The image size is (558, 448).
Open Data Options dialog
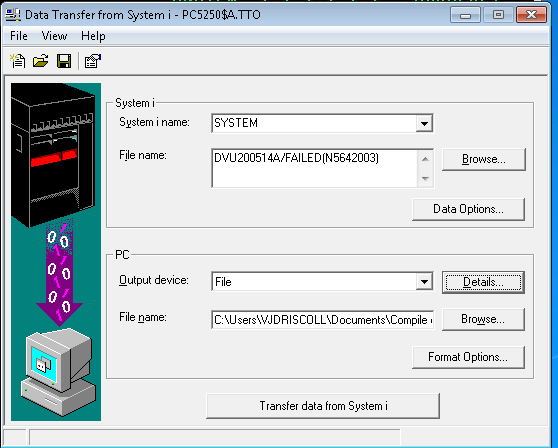coord(468,209)
